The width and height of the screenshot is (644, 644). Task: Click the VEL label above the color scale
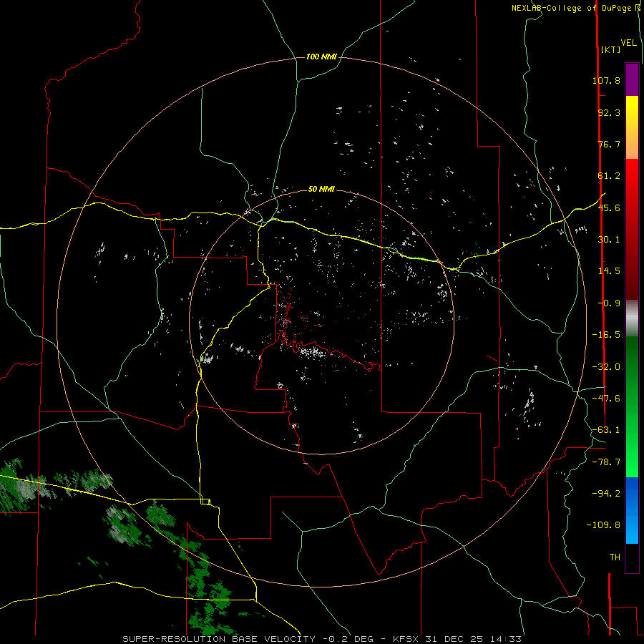[628, 43]
